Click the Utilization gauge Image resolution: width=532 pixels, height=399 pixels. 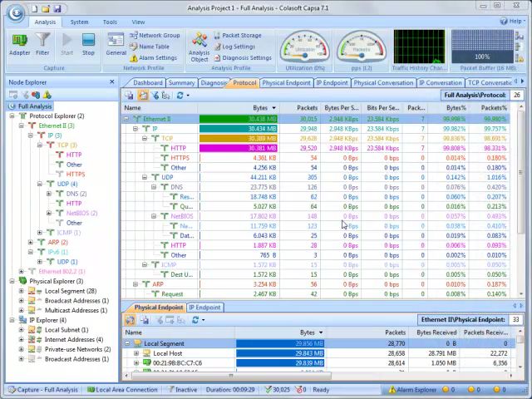point(305,47)
